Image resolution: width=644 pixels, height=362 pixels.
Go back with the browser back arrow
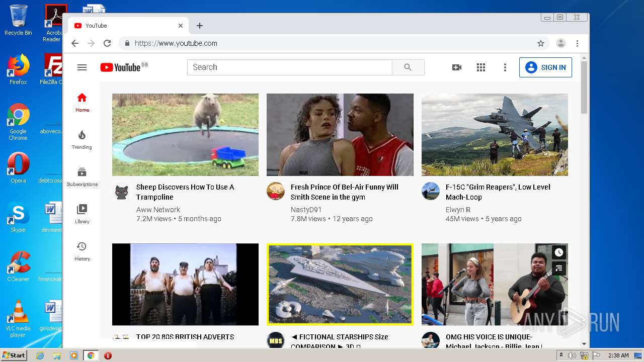tap(75, 43)
